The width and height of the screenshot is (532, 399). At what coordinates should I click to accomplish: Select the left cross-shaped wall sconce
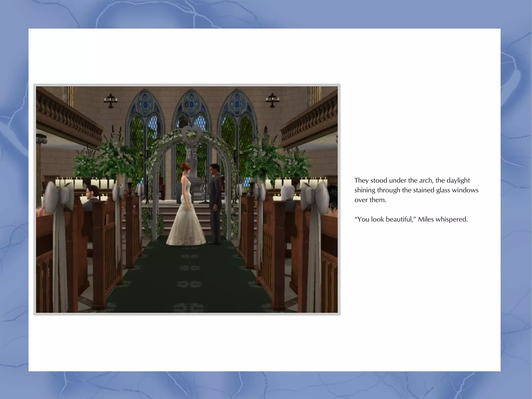click(x=111, y=101)
